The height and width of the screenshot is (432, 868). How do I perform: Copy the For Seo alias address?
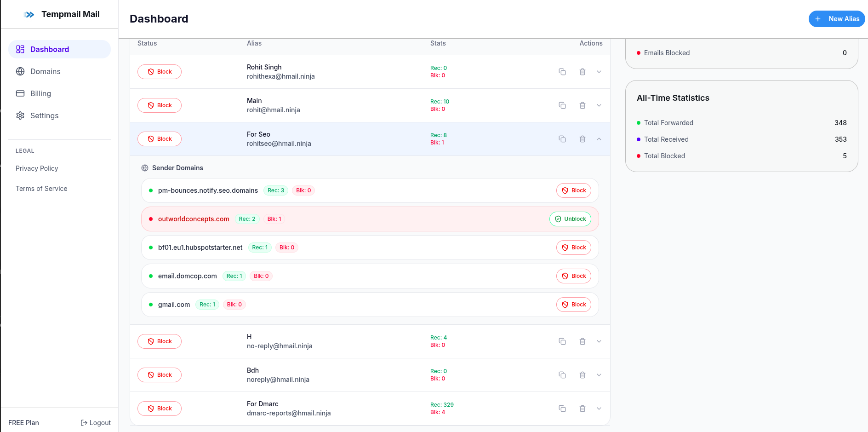(x=562, y=139)
